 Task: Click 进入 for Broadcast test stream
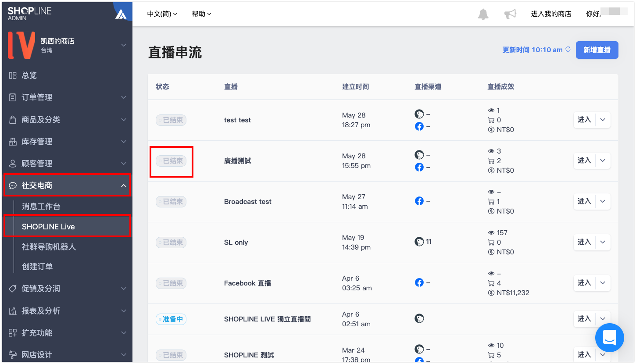pos(584,201)
